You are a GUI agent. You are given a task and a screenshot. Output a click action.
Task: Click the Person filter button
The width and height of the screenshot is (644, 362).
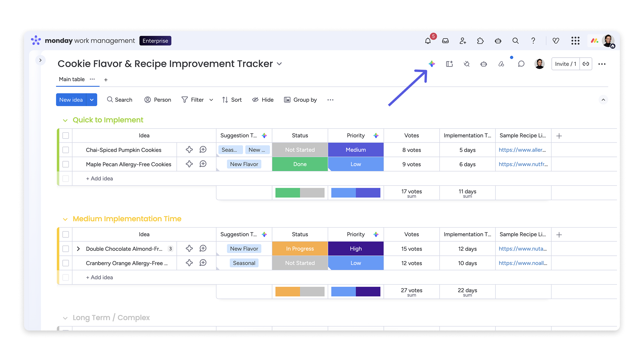[158, 100]
